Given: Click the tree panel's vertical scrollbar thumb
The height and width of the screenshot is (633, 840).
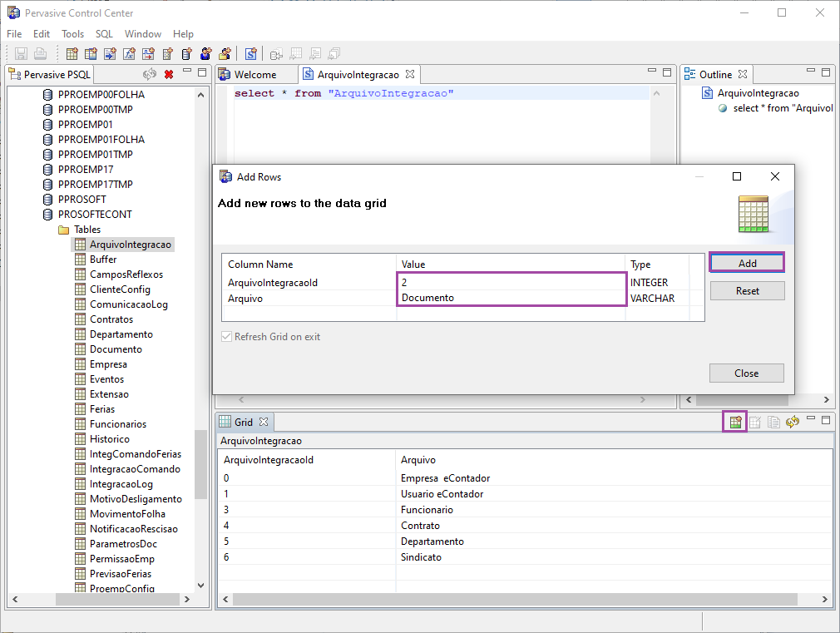Looking at the screenshot, I should tap(200, 464).
